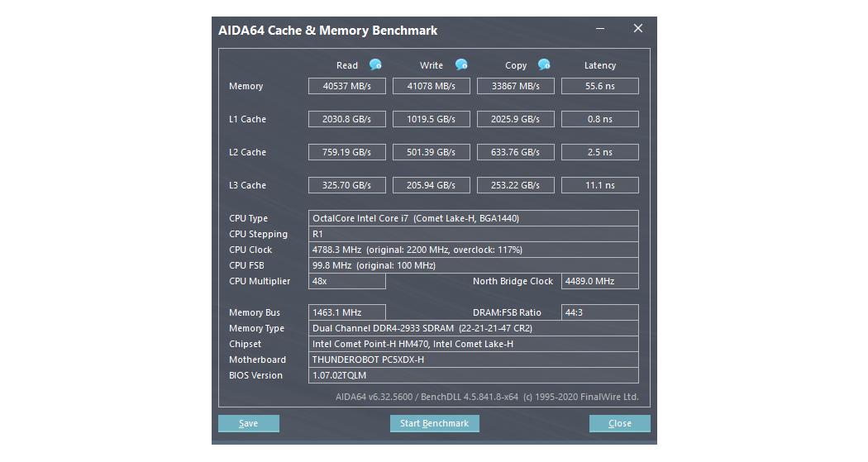Click L1 Cache latency 0.8 ns

tap(600, 119)
